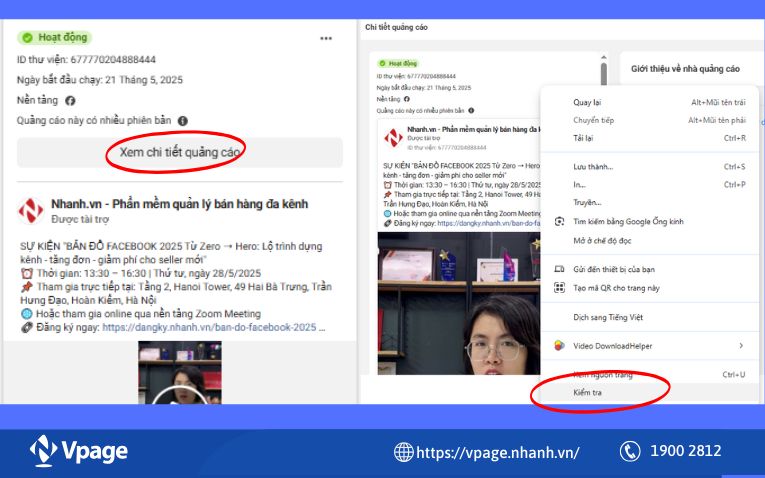Click Google Lens icon in context menu

[x=560, y=221]
